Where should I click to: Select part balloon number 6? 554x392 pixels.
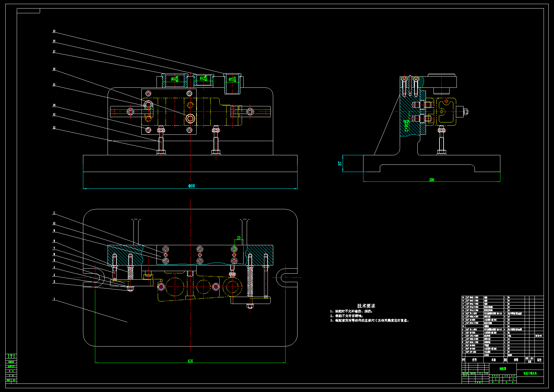pos(54,254)
